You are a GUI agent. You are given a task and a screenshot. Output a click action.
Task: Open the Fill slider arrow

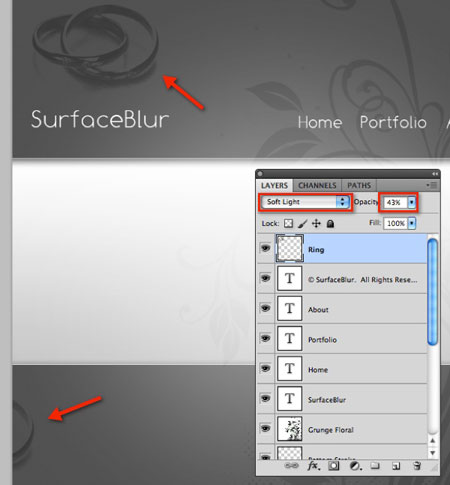(x=412, y=223)
